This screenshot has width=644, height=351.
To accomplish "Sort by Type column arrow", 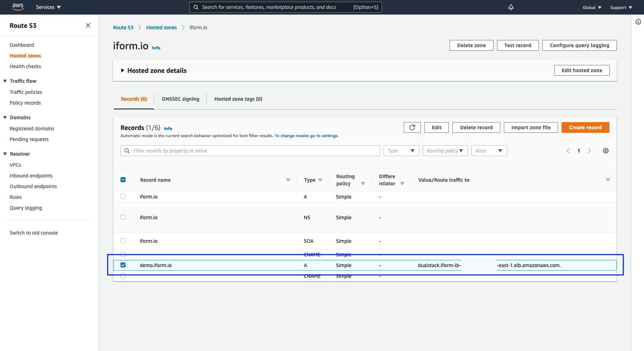I will [x=320, y=180].
